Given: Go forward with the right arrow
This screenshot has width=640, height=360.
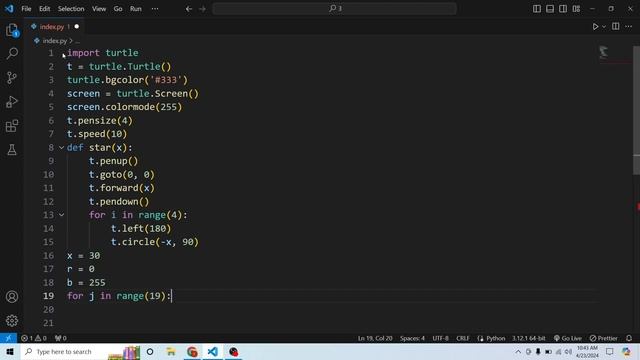Looking at the screenshot, I should pyautogui.click(x=202, y=9).
